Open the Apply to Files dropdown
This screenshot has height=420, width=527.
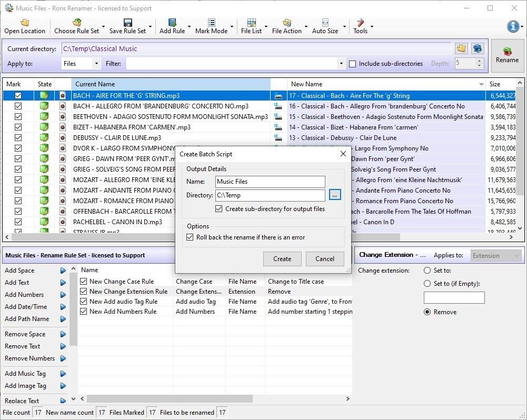[81, 64]
